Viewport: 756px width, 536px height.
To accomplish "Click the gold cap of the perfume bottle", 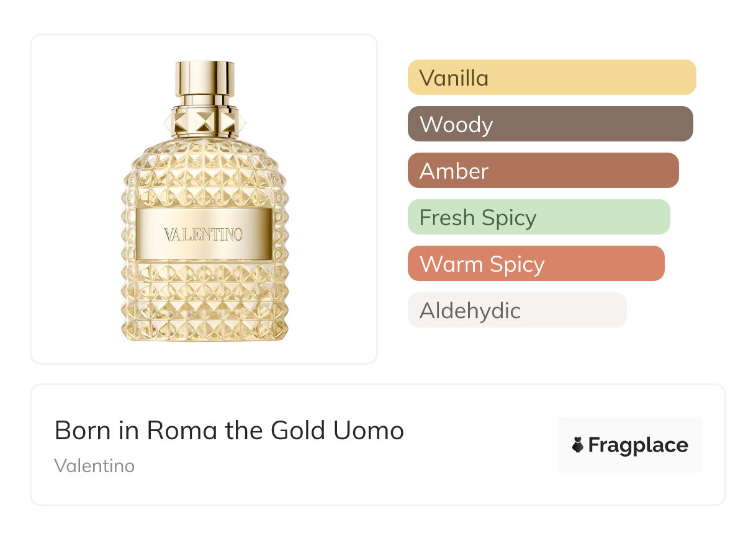I will coord(204,78).
